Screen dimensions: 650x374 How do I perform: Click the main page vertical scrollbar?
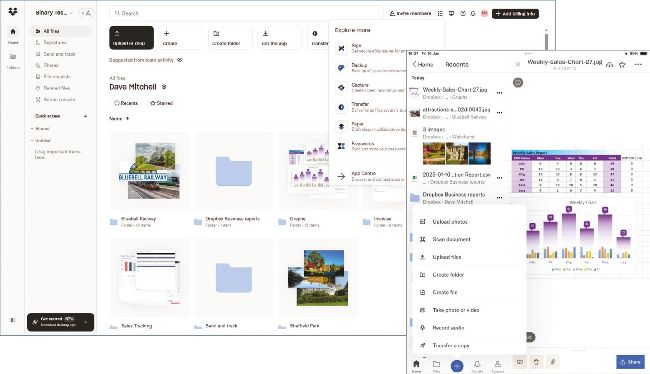[x=546, y=41]
